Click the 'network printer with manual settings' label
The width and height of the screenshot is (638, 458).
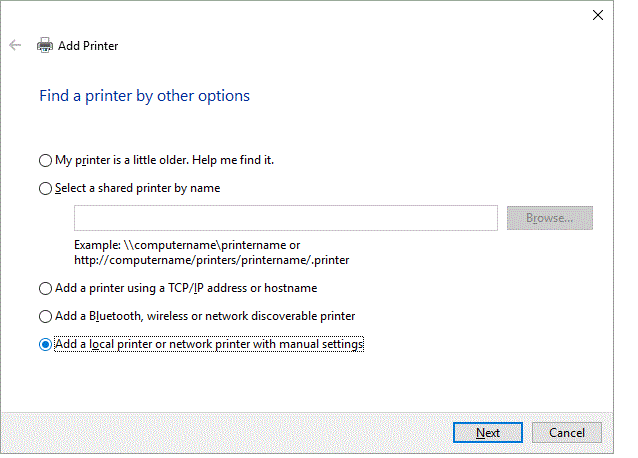pyautogui.click(x=272, y=344)
